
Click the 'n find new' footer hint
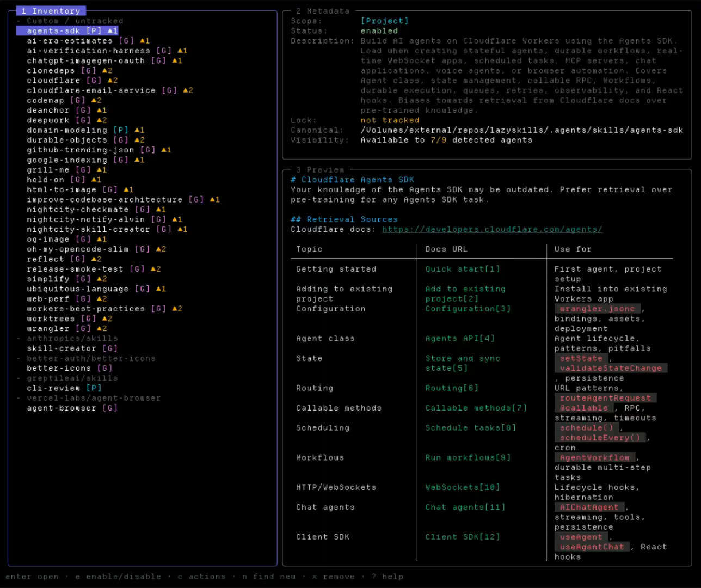tap(269, 577)
